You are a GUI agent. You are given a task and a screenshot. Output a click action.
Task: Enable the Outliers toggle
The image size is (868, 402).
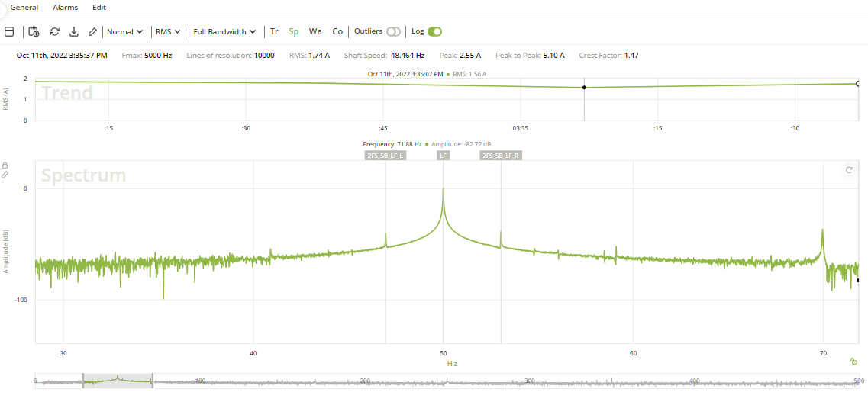[393, 32]
